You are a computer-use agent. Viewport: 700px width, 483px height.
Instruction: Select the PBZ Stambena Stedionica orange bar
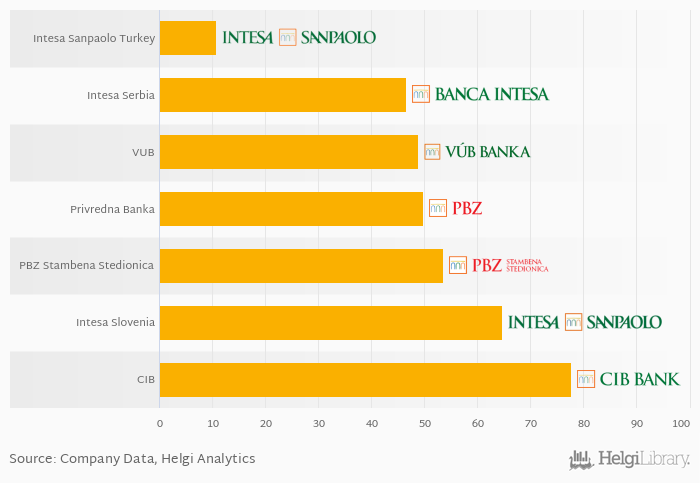(301, 266)
